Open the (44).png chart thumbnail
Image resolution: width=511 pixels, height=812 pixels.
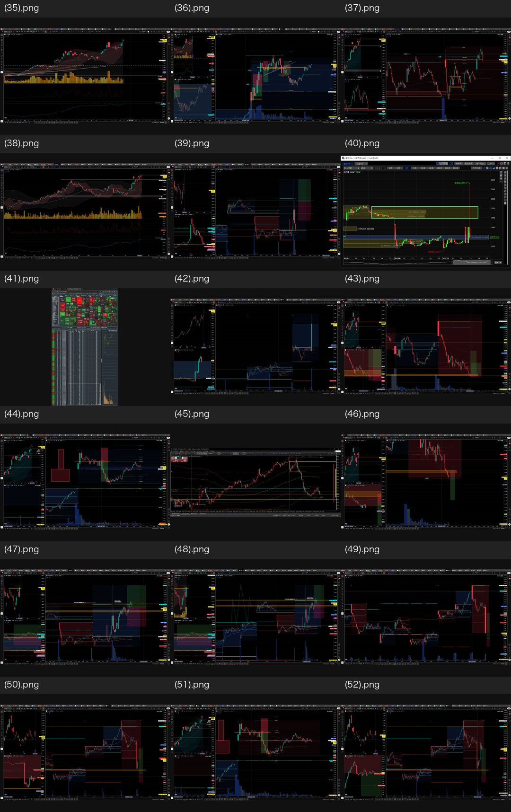(85, 482)
